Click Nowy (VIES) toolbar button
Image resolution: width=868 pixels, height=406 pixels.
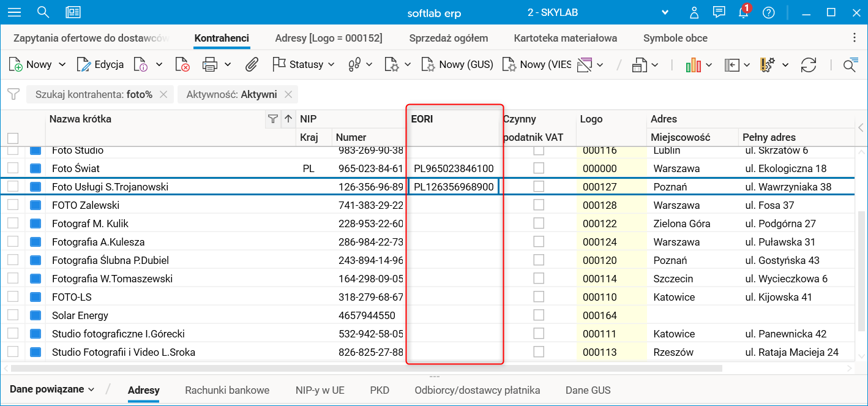[537, 64]
